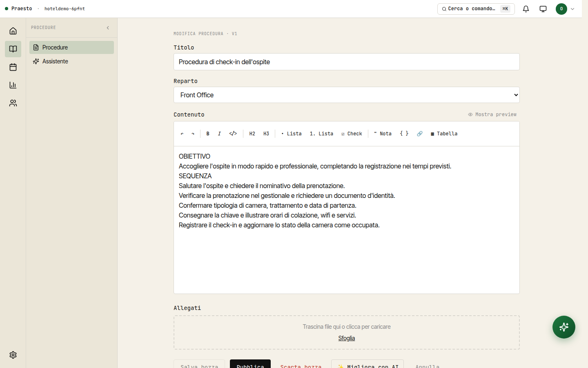Insert a bulleted Lista
The width and height of the screenshot is (588, 368).
(x=292, y=134)
